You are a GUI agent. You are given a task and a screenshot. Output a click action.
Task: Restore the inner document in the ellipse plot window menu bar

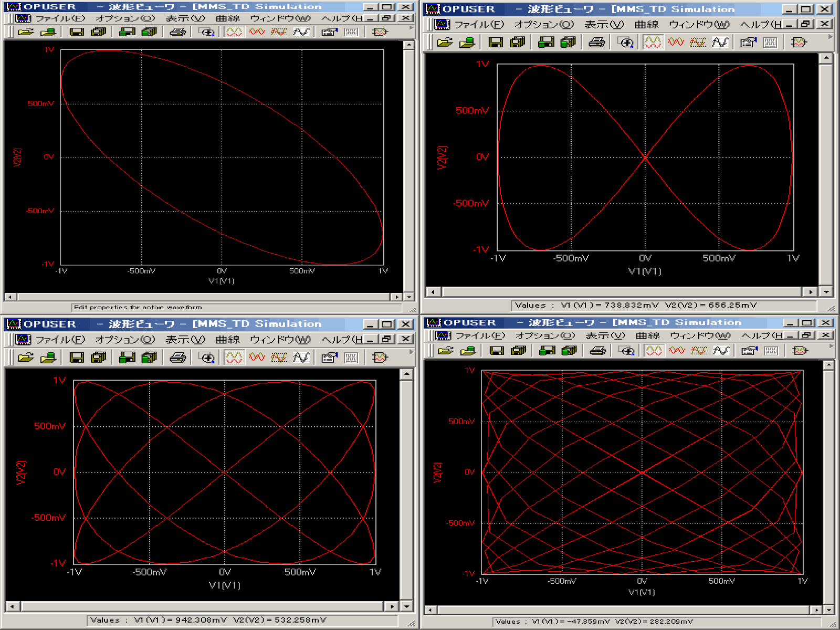tap(387, 18)
